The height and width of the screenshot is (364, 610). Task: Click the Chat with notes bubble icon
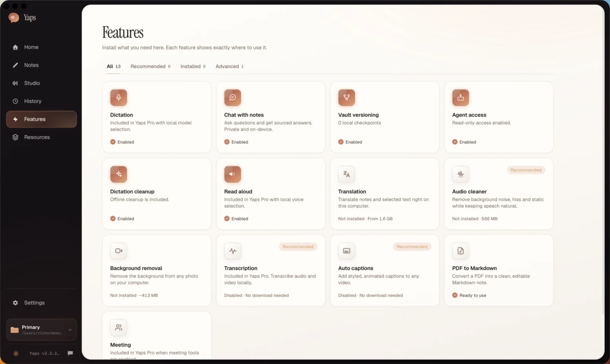click(233, 97)
